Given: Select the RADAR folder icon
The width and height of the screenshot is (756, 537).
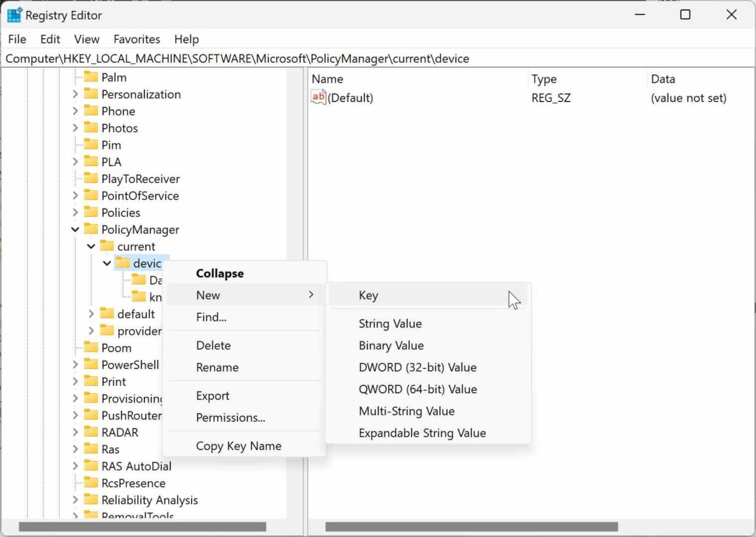Looking at the screenshot, I should coord(91,432).
